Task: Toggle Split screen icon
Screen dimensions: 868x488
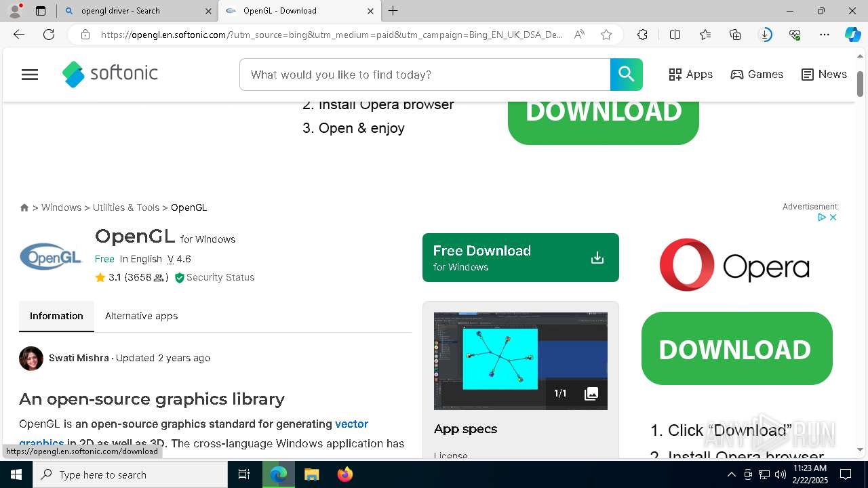Action: [x=675, y=35]
